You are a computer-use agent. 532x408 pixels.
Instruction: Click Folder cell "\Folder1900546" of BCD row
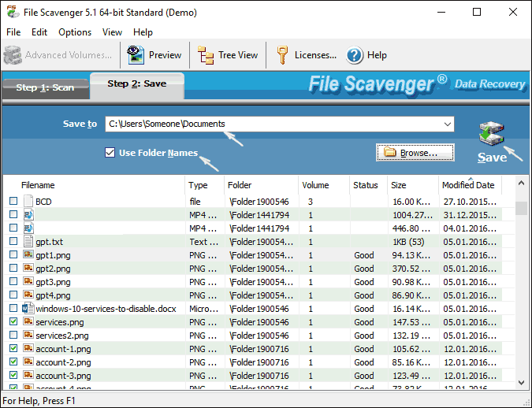pyautogui.click(x=259, y=202)
